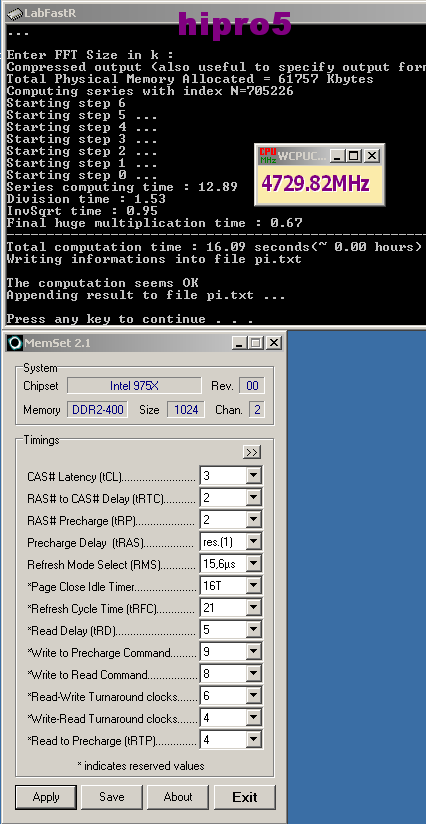This screenshot has height=824, width=426.
Task: Open Write to Read Command dropdown
Action: click(254, 674)
